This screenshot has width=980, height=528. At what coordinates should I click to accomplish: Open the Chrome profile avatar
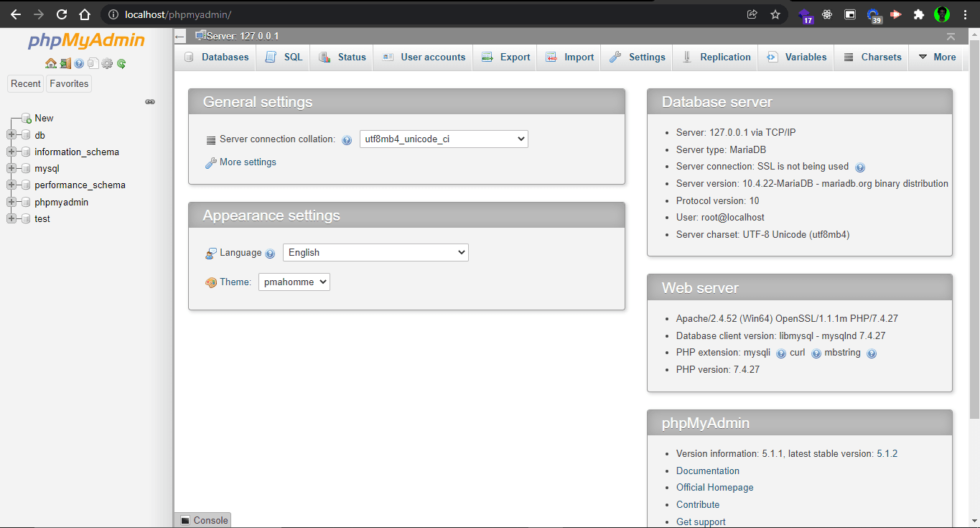(942, 14)
